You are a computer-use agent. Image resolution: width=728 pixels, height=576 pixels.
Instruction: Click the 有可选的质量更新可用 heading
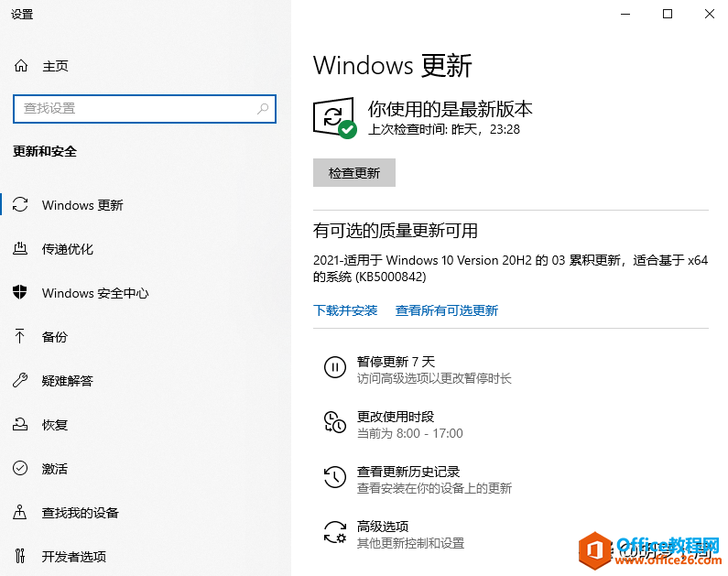pyautogui.click(x=395, y=230)
